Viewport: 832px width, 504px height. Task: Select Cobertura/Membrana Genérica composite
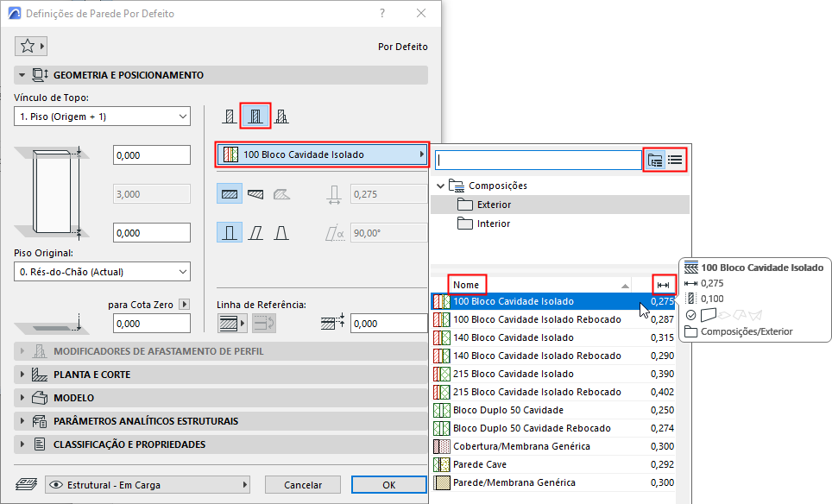pyautogui.click(x=553, y=446)
